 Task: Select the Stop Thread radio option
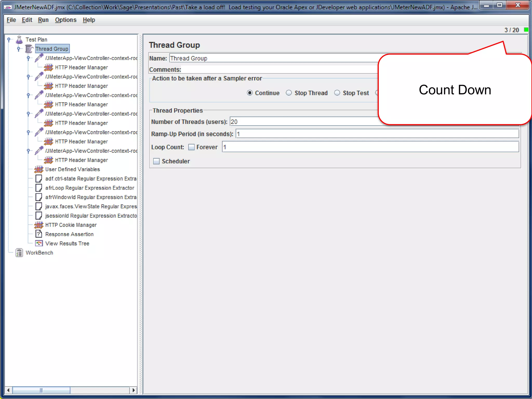click(289, 93)
